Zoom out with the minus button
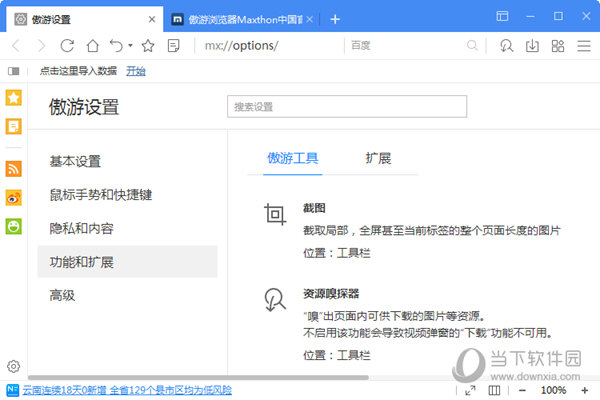This screenshot has width=600, height=400. (522, 390)
